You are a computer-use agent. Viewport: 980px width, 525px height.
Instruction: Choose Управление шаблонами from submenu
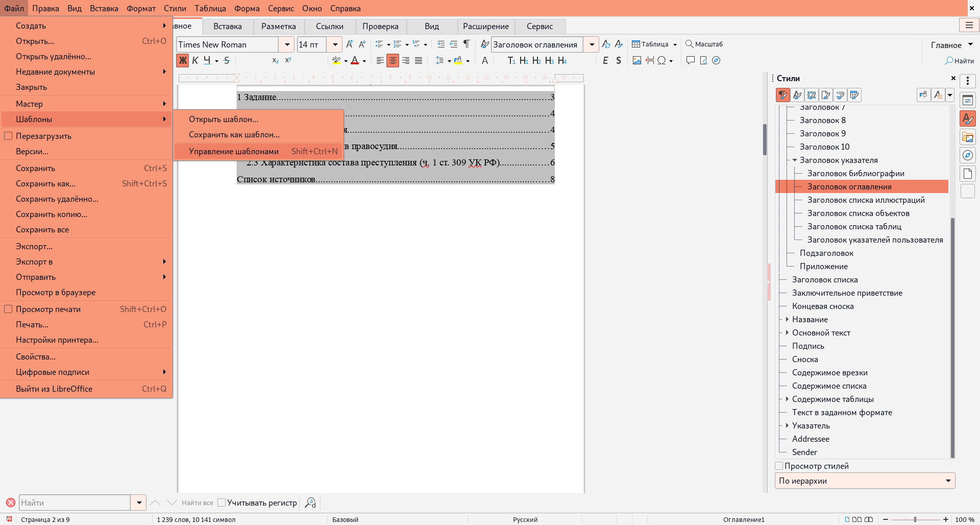[234, 151]
